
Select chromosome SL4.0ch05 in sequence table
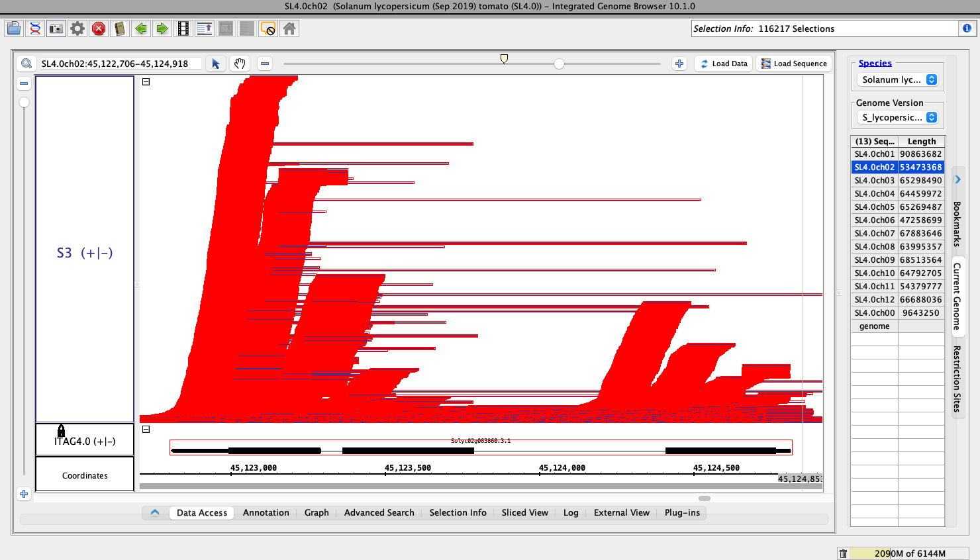click(x=874, y=207)
